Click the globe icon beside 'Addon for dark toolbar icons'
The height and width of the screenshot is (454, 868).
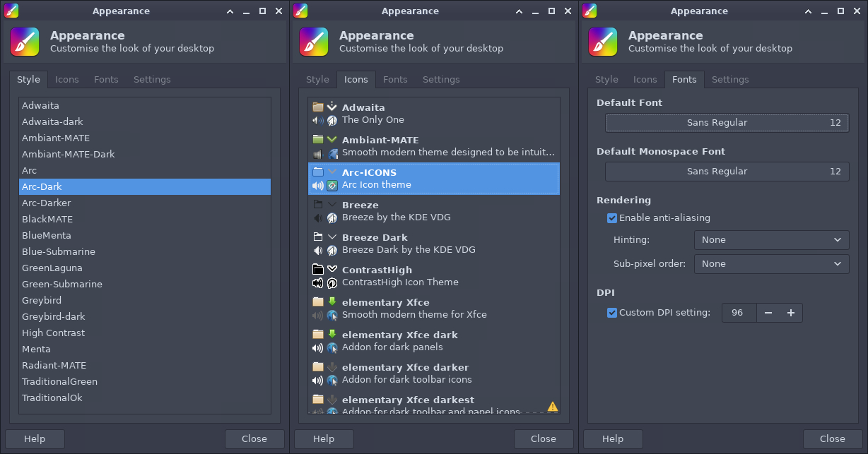point(332,381)
